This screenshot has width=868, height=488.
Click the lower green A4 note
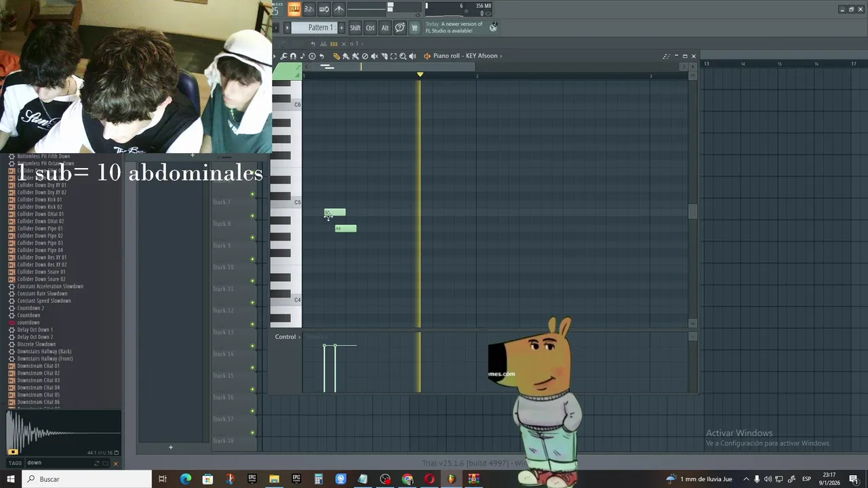pos(346,228)
